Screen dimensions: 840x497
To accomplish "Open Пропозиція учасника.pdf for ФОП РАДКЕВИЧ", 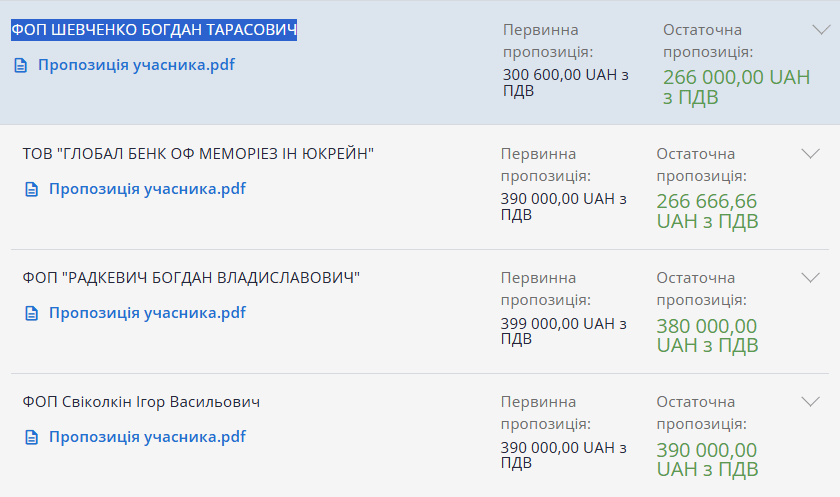I will point(147,313).
